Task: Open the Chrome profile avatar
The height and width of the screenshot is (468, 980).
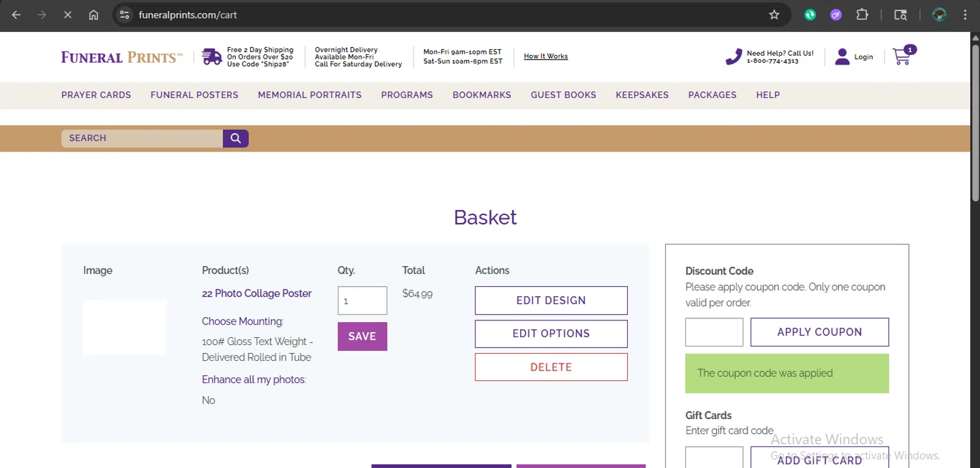Action: [939, 14]
